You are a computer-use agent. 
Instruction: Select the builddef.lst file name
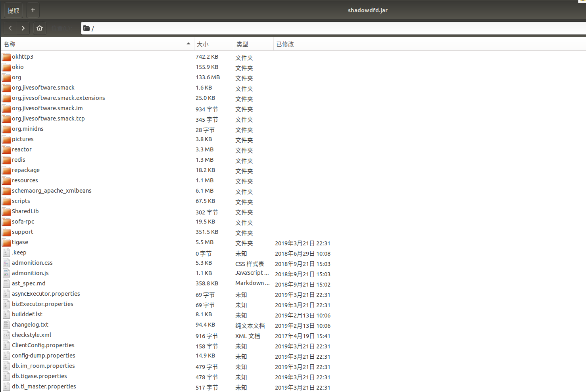27,314
